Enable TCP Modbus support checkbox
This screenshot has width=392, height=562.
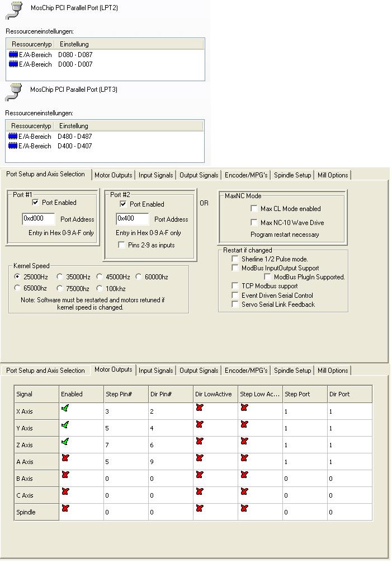tap(235, 285)
